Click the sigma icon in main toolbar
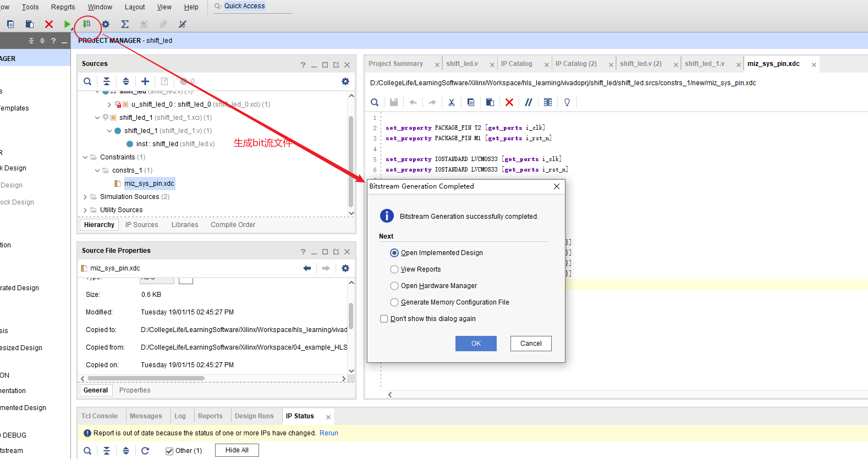868x459 pixels. pyautogui.click(x=125, y=24)
